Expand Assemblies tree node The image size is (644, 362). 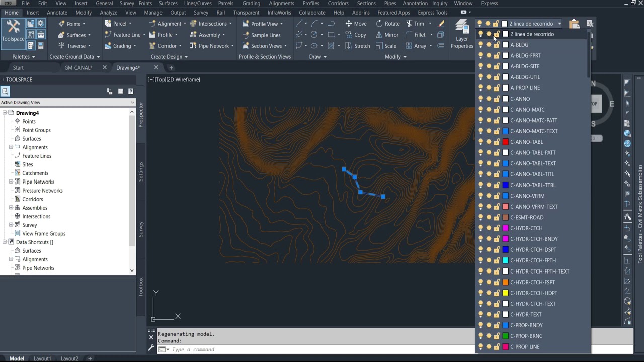tap(11, 208)
